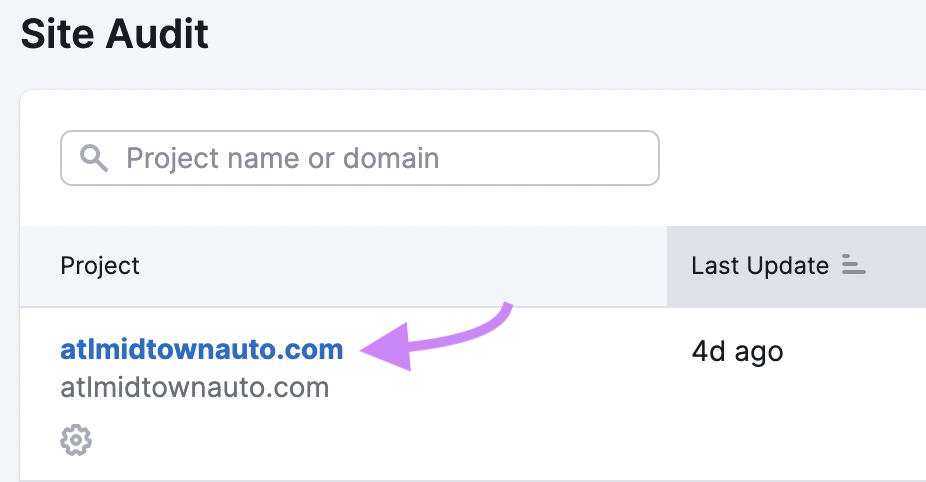
Task: Click the sort icon beside Last Update
Action: pos(853,265)
